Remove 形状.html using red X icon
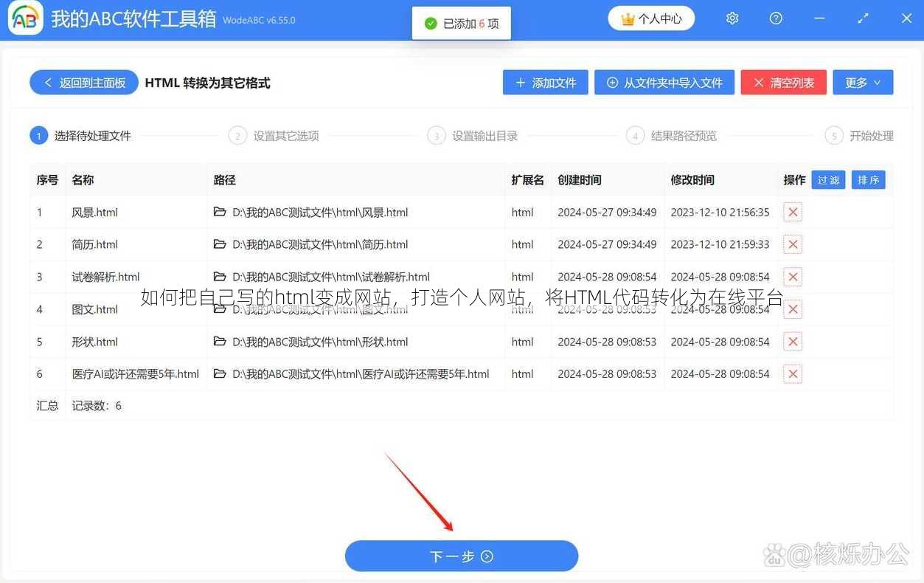The height and width of the screenshot is (583, 924). point(793,342)
